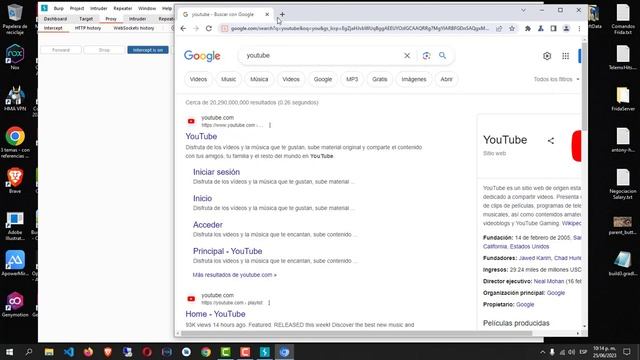Click the magnifier search button on Google

pos(442,56)
